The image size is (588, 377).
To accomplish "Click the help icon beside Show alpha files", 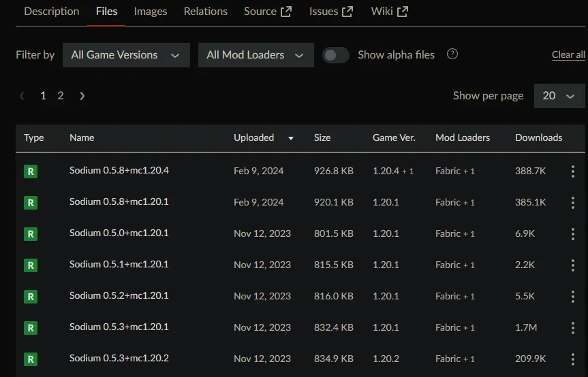I will click(x=452, y=54).
